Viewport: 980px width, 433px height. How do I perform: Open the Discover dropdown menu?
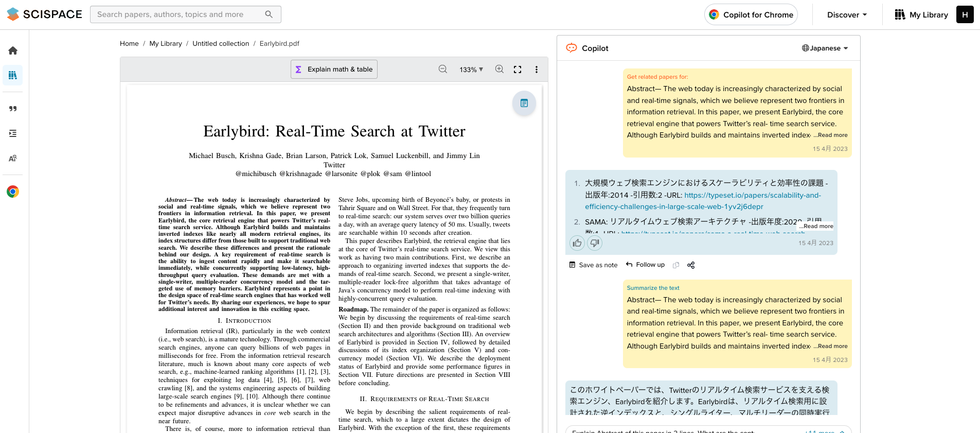(x=847, y=15)
